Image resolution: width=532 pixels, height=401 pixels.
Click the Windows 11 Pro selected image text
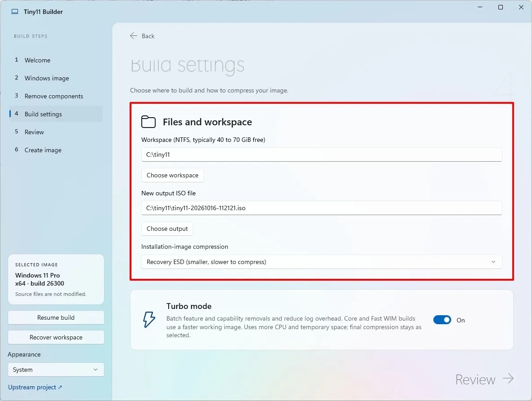[37, 275]
